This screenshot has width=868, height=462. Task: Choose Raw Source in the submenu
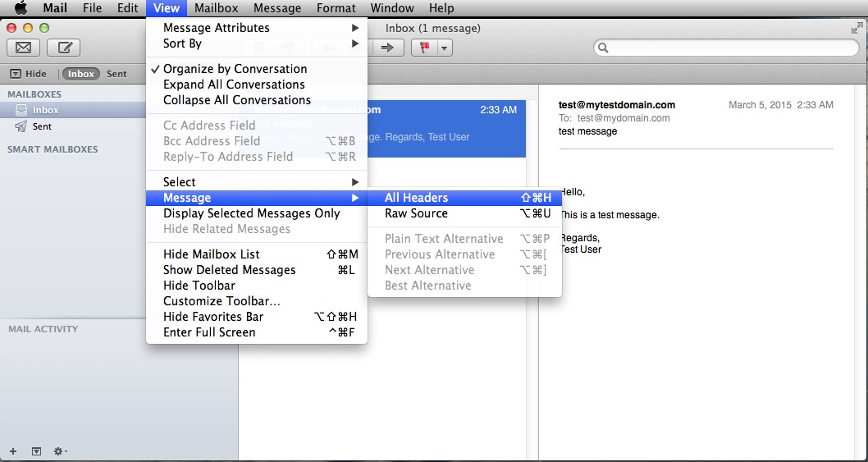click(465, 213)
